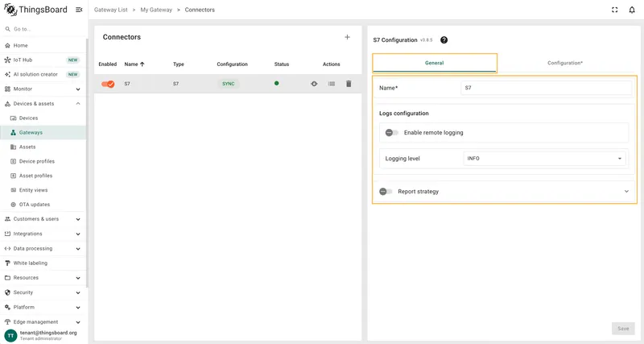Click the Name input field
The image size is (644, 344).
pyautogui.click(x=547, y=88)
